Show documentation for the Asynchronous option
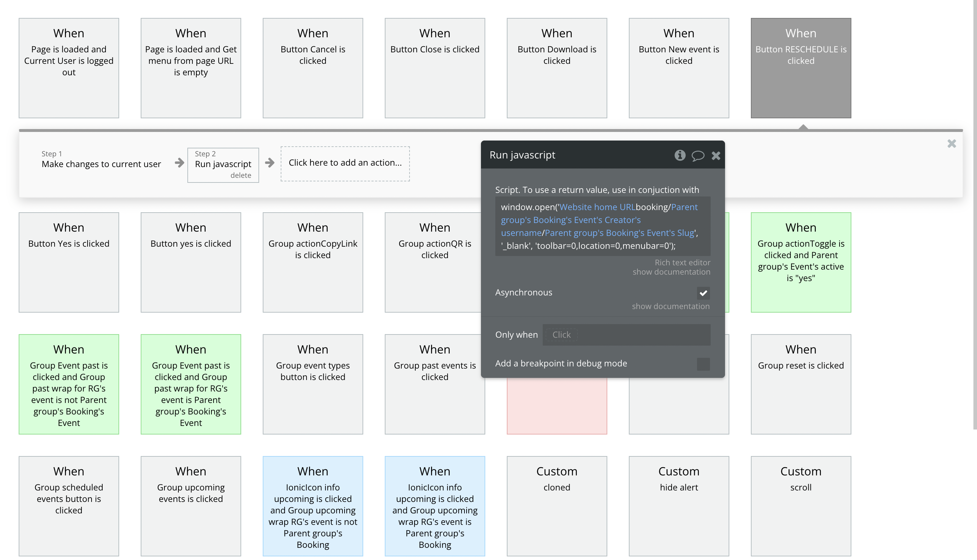This screenshot has height=560, width=977. coord(670,306)
